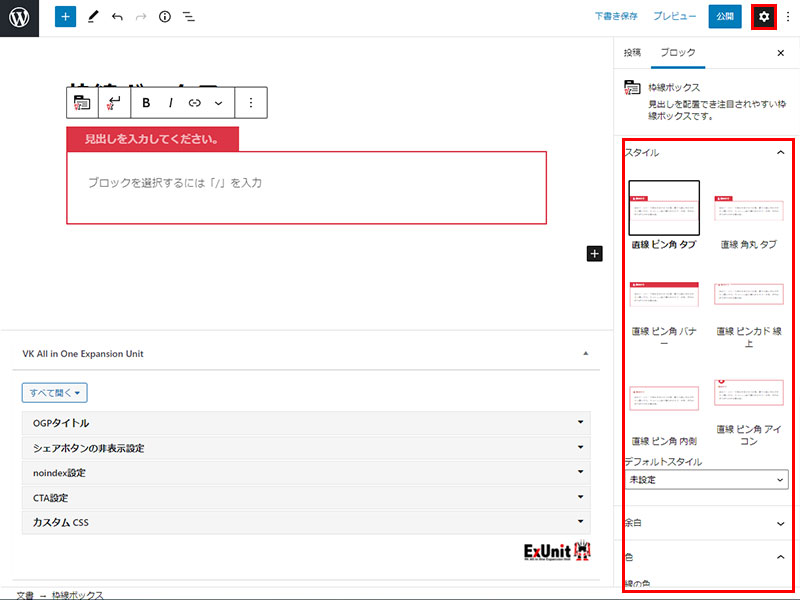Click the blue block inserter plus button

tap(65, 17)
